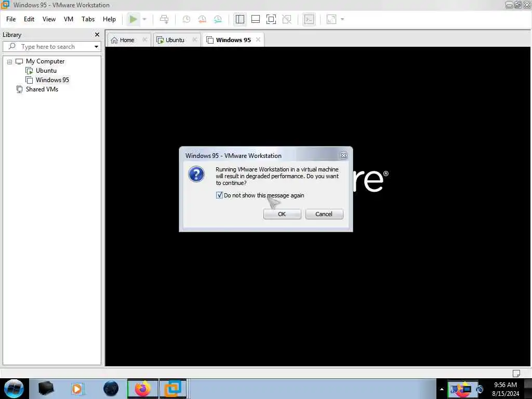
Task: Open the media player taskbar icon
Action: click(x=77, y=389)
